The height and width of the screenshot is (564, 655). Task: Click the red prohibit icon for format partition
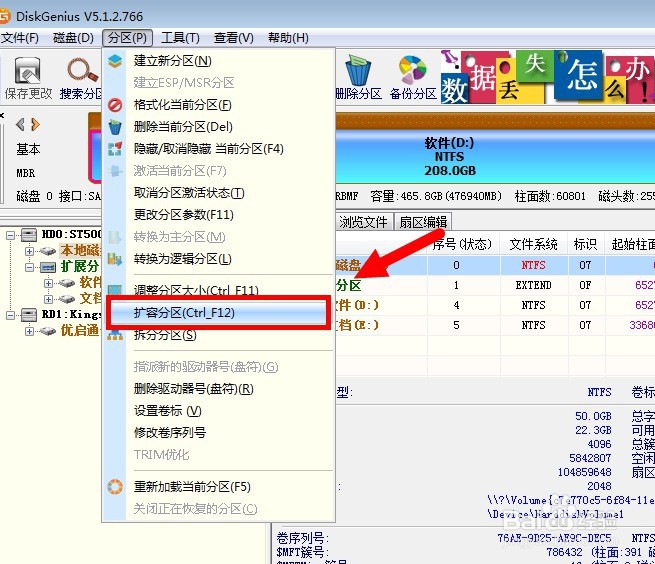pos(115,105)
